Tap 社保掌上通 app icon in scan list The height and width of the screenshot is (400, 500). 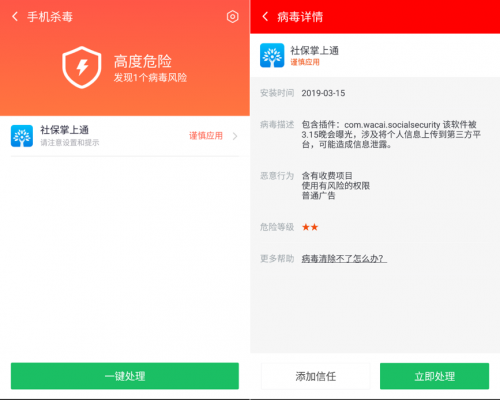[x=22, y=136]
